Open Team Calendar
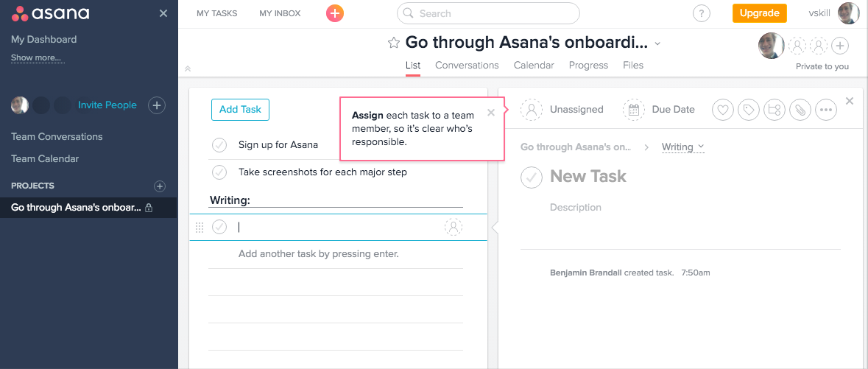The width and height of the screenshot is (868, 369). tap(45, 158)
